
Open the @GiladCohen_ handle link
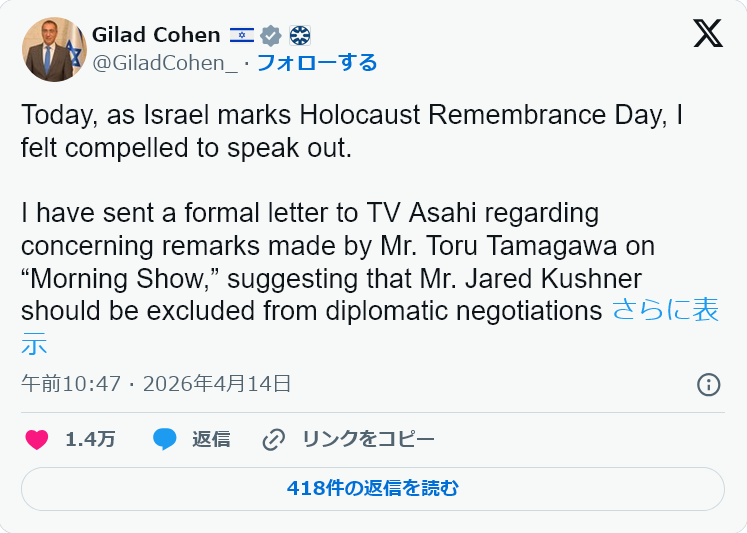(x=165, y=63)
